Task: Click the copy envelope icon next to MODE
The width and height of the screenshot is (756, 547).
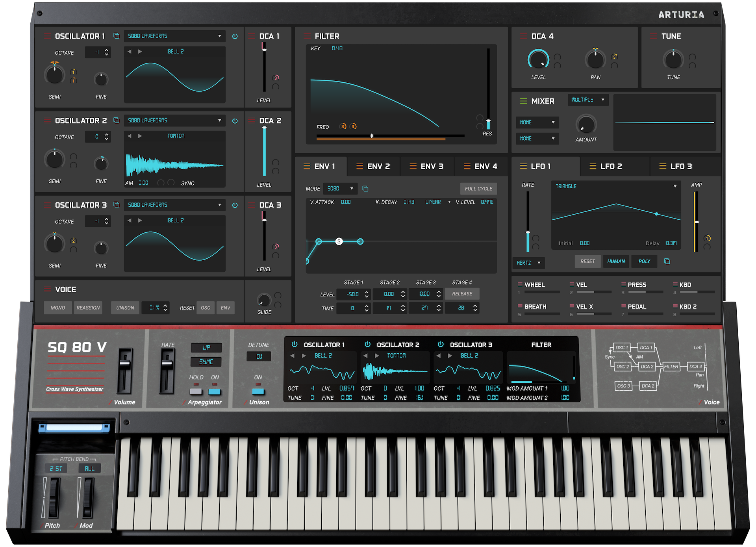Action: (x=365, y=189)
